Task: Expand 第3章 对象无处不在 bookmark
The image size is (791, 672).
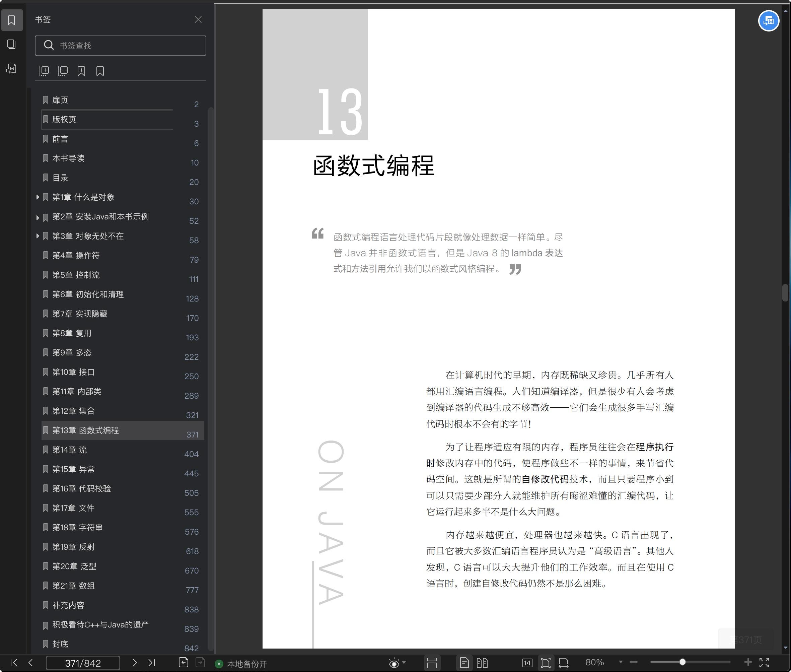Action: [x=37, y=236]
